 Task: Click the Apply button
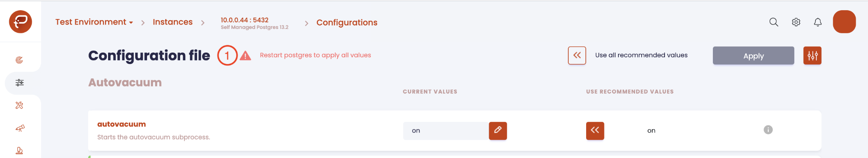click(753, 55)
